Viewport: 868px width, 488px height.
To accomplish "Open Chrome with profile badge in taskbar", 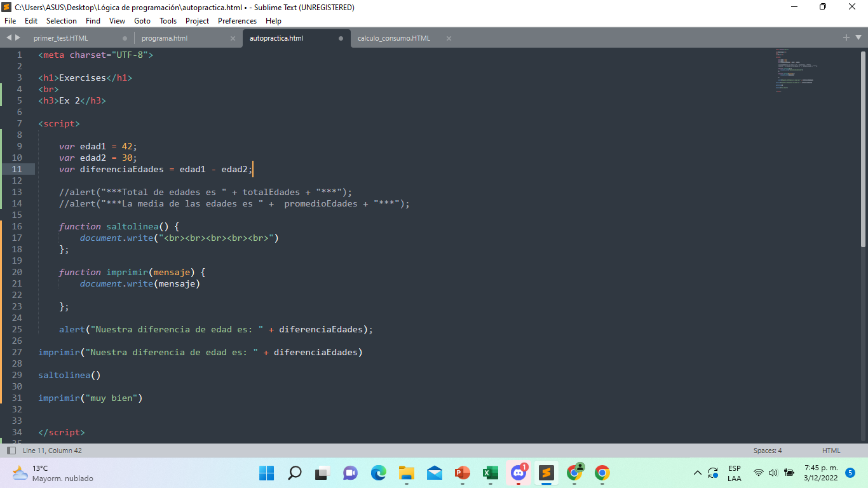I will [574, 473].
